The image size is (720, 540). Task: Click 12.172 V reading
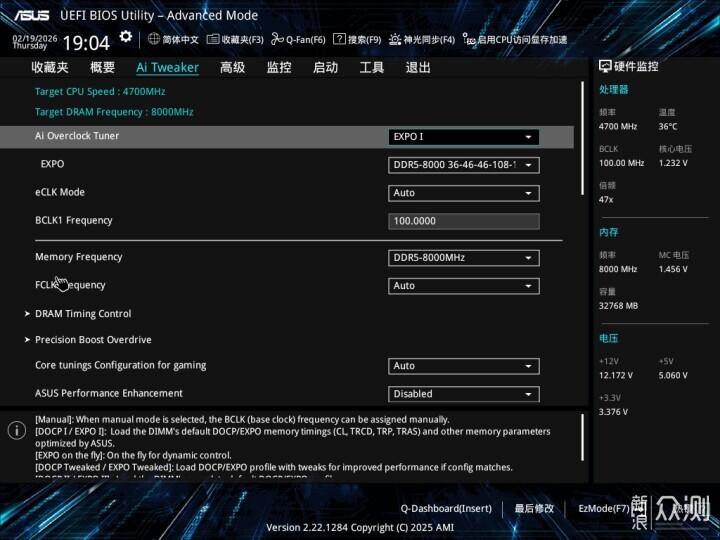click(615, 375)
